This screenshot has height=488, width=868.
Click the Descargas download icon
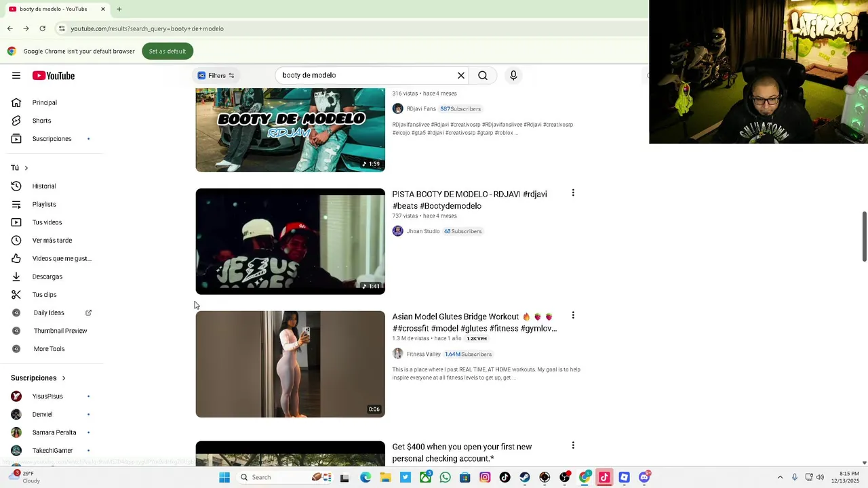[16, 277]
